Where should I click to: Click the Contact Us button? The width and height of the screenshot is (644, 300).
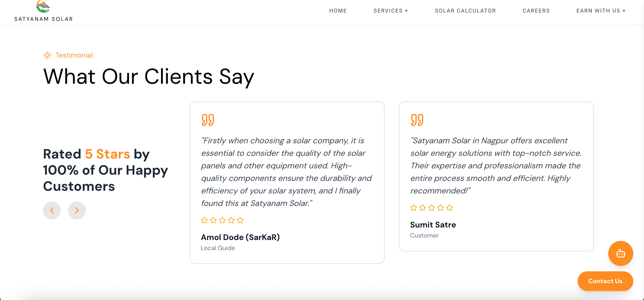605,281
